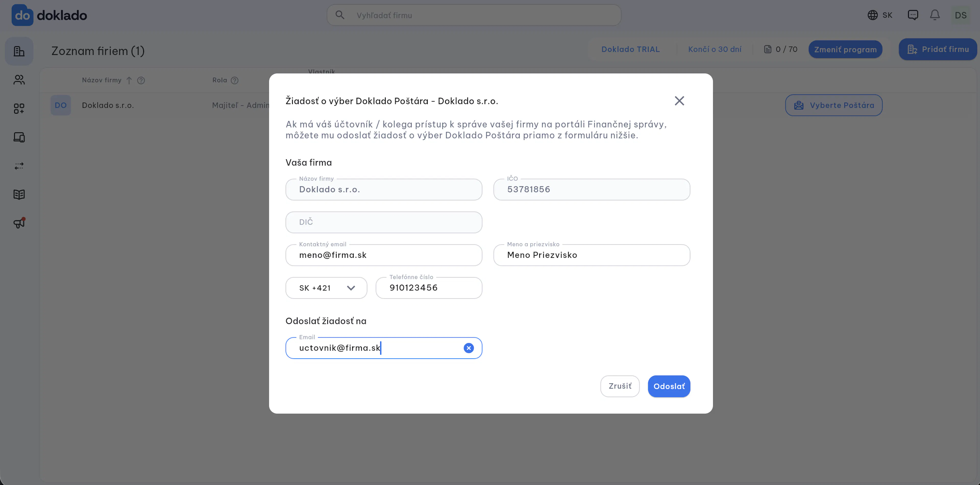Screen dimensions: 980x485
Task: Open the users sidebar icon
Action: (x=19, y=80)
